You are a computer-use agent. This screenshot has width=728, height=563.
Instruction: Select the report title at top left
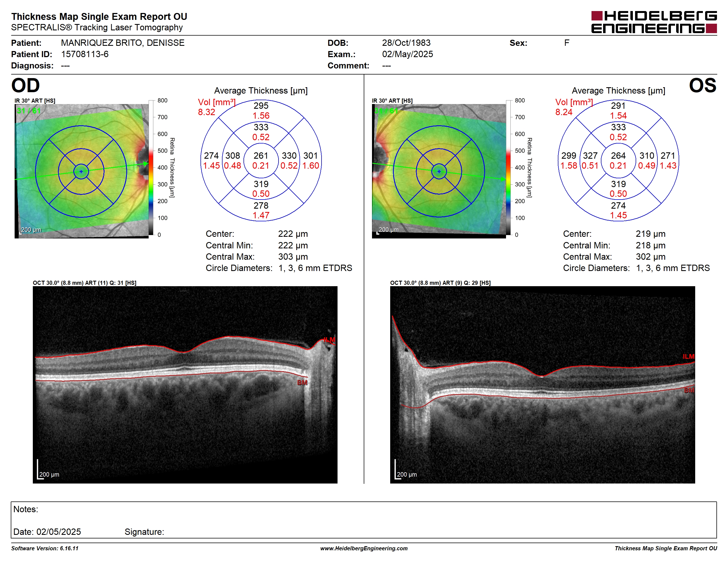click(99, 16)
